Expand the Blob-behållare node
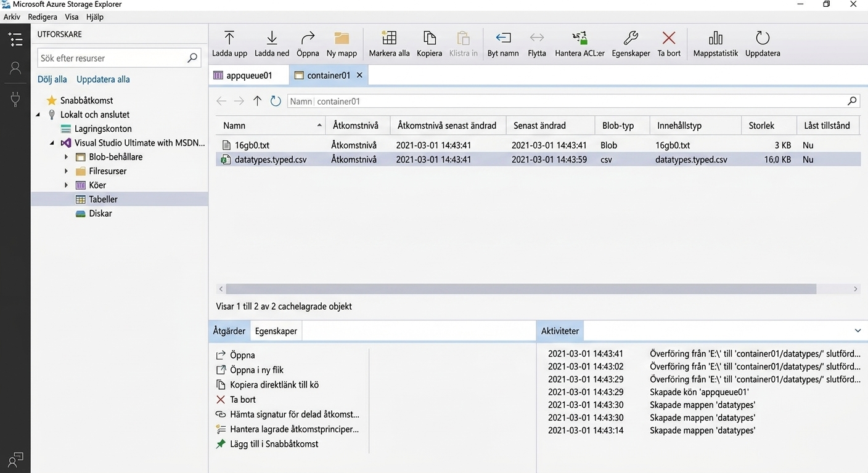Screen dimensions: 868x473 pos(67,157)
